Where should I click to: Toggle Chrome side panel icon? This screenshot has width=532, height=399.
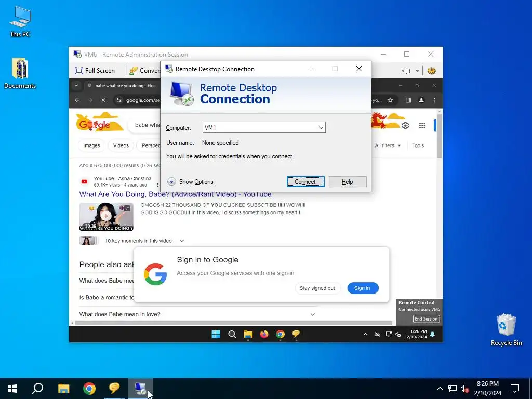coord(408,100)
